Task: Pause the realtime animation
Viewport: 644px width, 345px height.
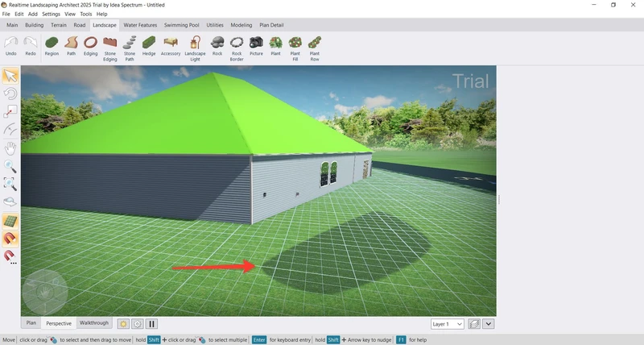Action: 151,323
